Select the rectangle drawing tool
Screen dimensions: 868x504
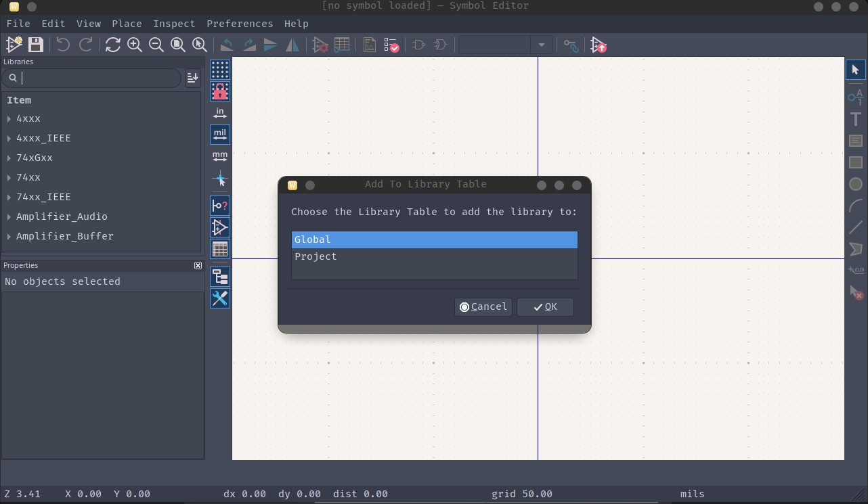[855, 162]
